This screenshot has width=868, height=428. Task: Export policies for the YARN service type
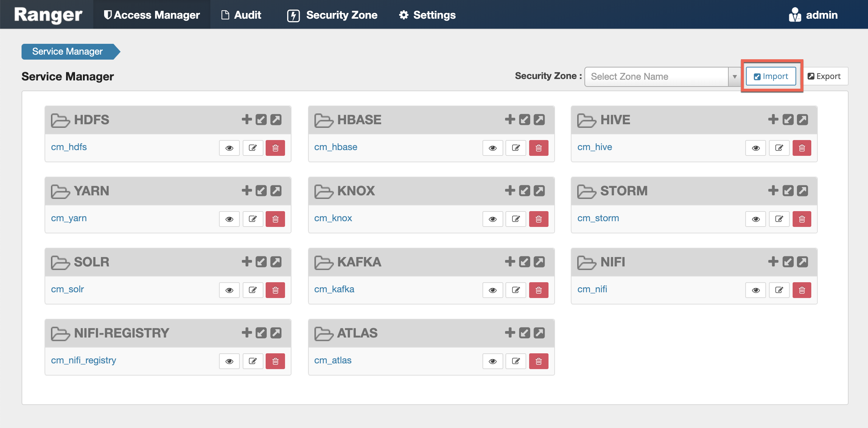pyautogui.click(x=276, y=190)
